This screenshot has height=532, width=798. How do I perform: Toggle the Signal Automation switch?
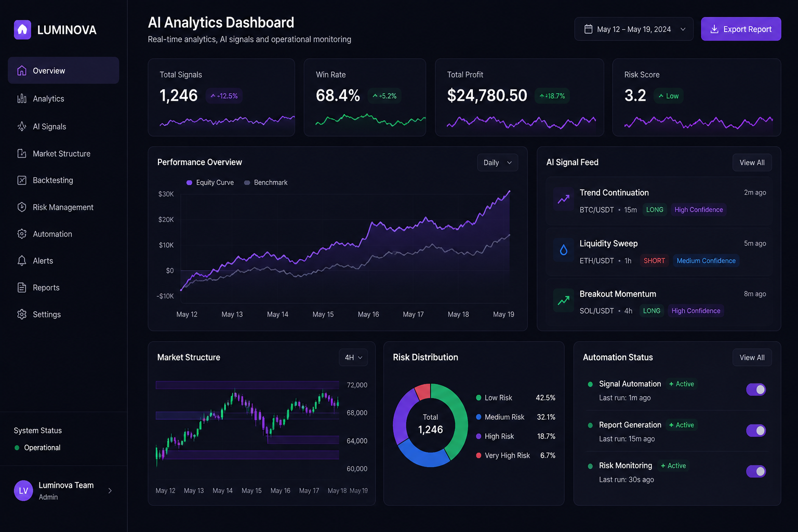[x=756, y=389]
